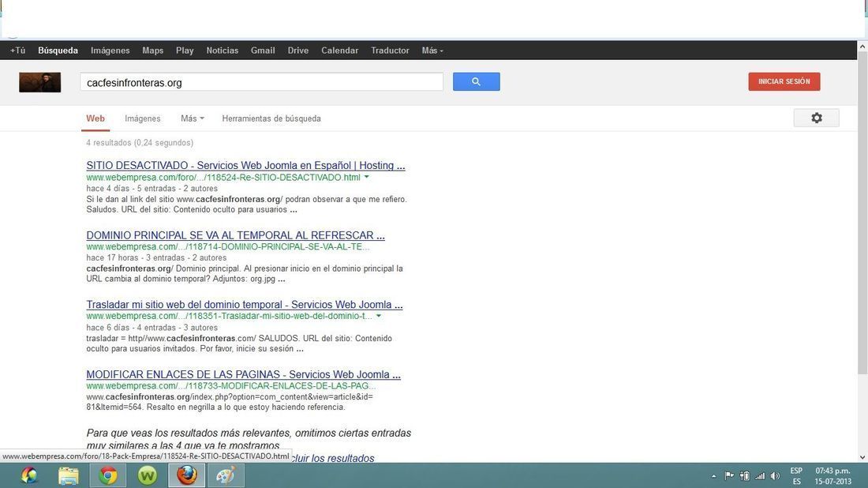Click 'hace 4 días - 5 entradas' text

coord(132,189)
